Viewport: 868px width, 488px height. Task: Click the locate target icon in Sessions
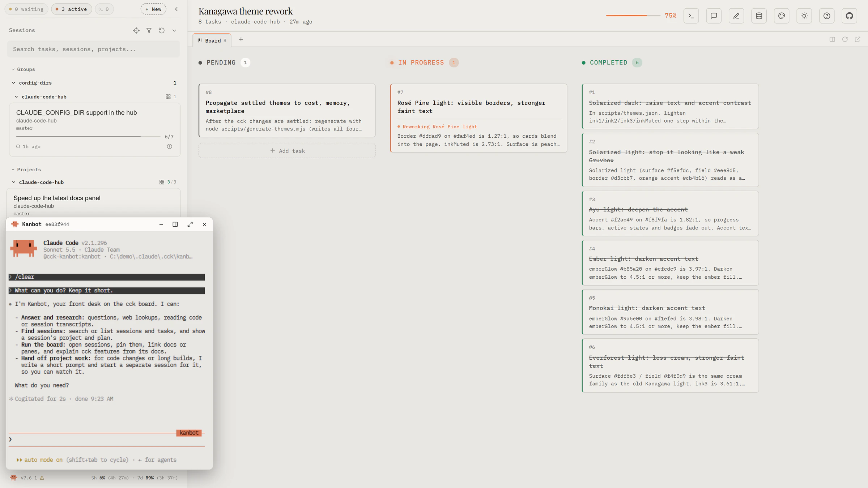click(136, 30)
